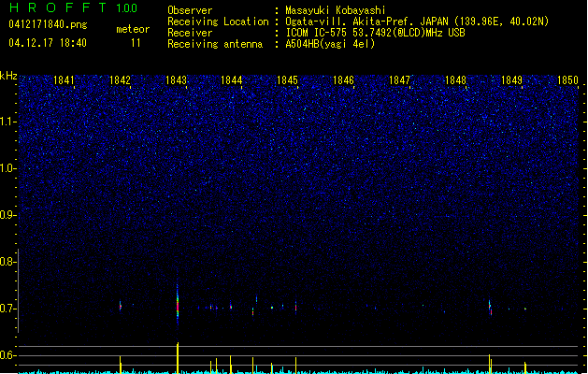588x374 pixels.
Task: Click the 1847 time marker
Action: tap(399, 79)
